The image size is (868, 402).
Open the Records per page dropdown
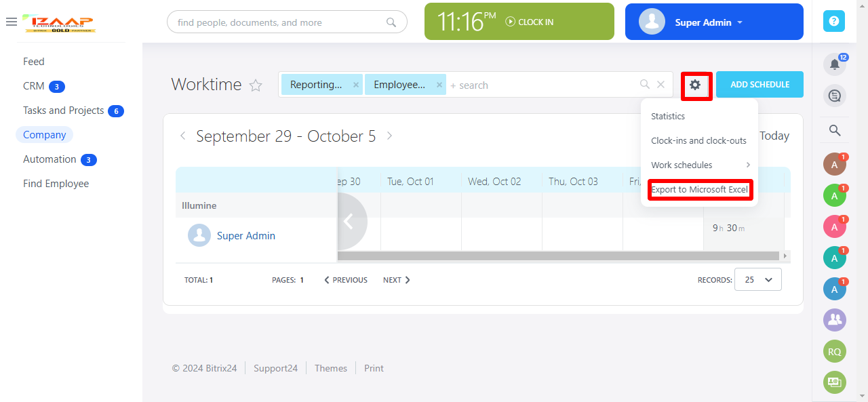(757, 279)
